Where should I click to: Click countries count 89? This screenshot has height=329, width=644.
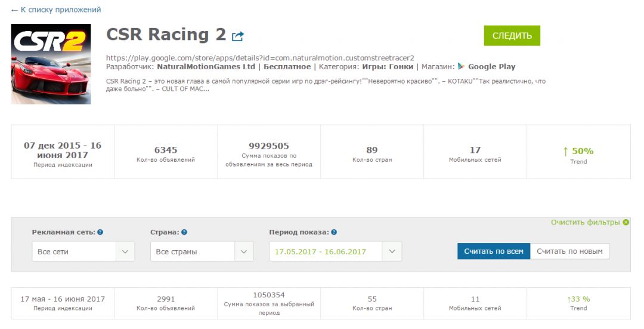(x=372, y=150)
